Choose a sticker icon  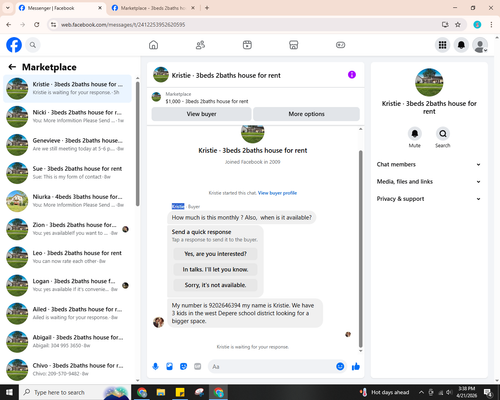pyautogui.click(x=183, y=367)
